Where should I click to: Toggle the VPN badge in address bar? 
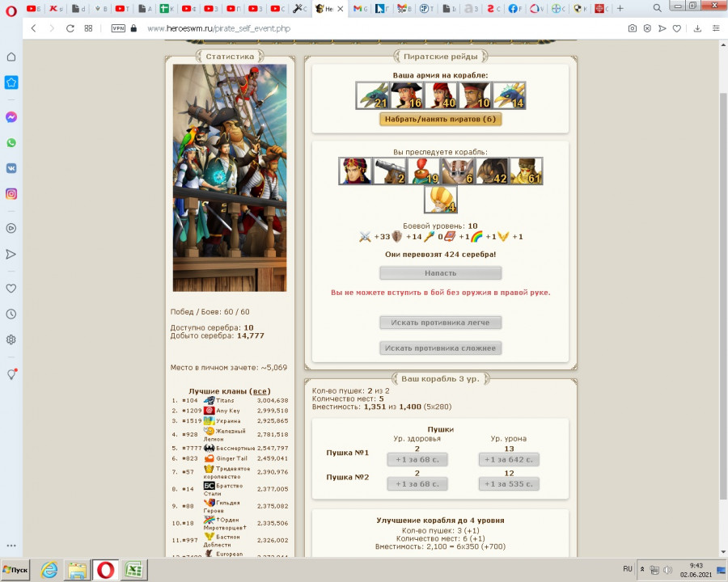coord(118,28)
